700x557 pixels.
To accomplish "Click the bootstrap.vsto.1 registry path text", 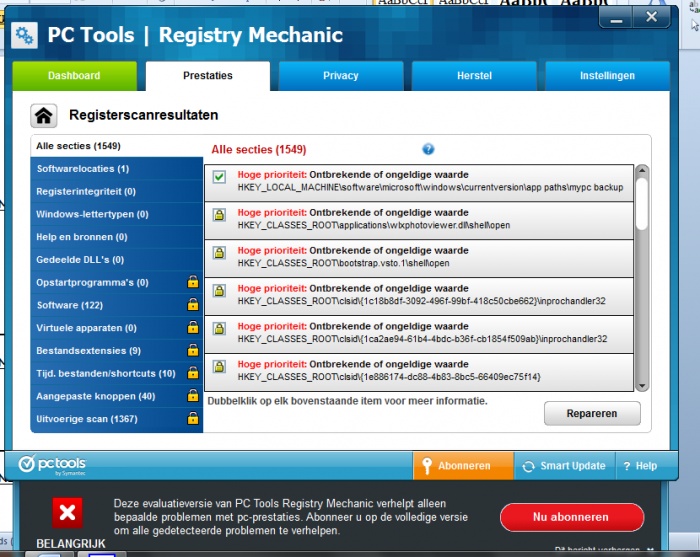I will tap(343, 263).
